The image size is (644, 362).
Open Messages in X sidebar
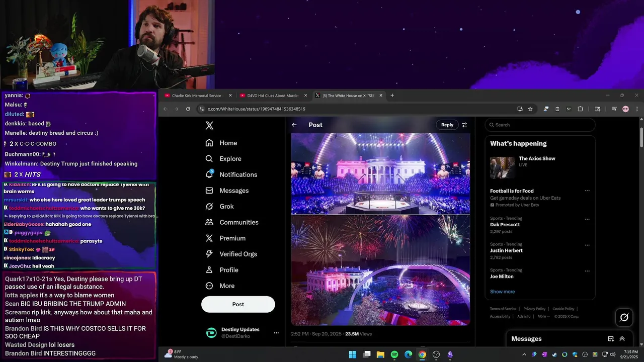click(x=227, y=191)
